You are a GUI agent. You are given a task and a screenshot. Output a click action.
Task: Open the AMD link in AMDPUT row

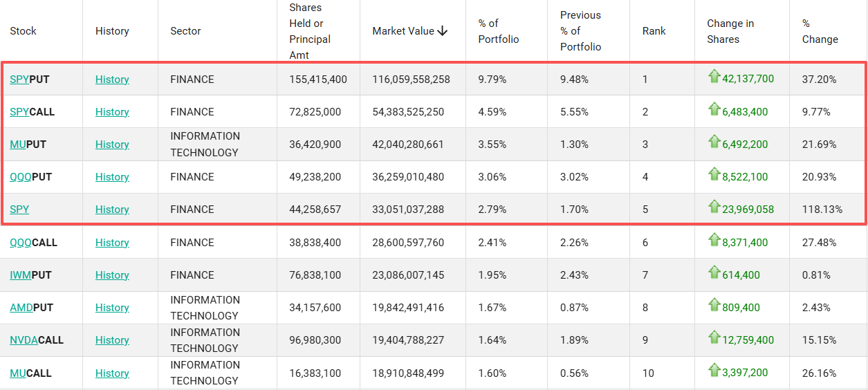pyautogui.click(x=21, y=308)
